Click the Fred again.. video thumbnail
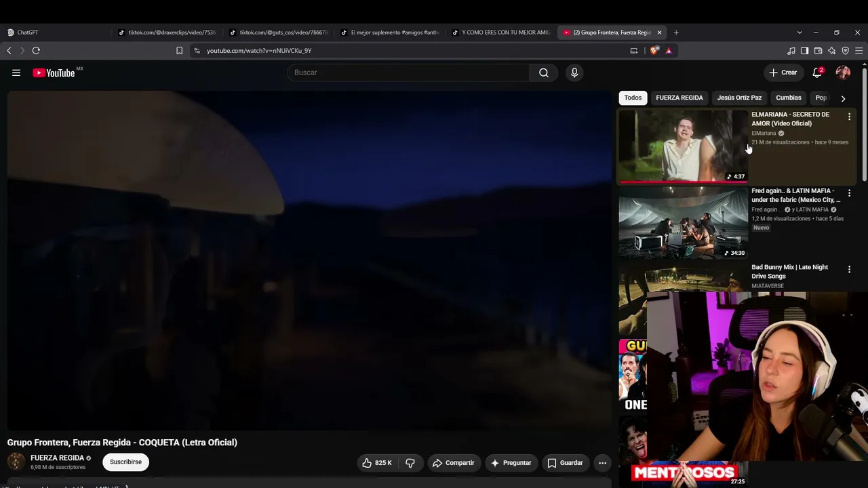Viewport: 868px width, 488px height. (683, 223)
